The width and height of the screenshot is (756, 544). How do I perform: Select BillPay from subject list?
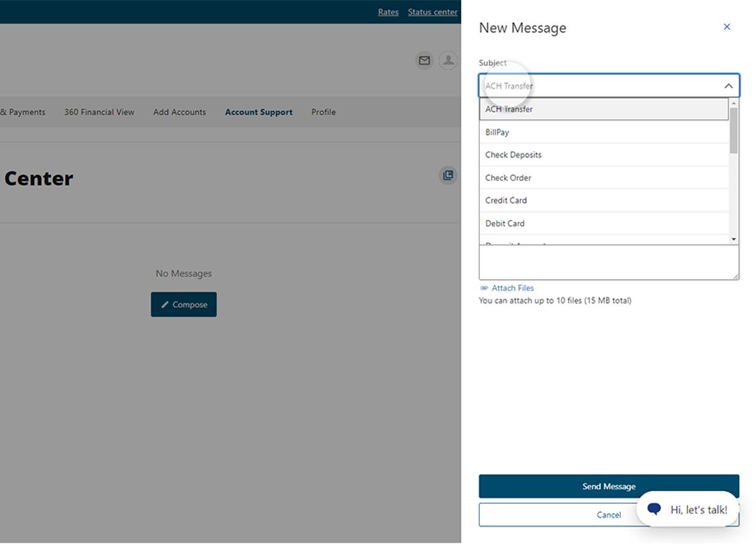click(603, 132)
